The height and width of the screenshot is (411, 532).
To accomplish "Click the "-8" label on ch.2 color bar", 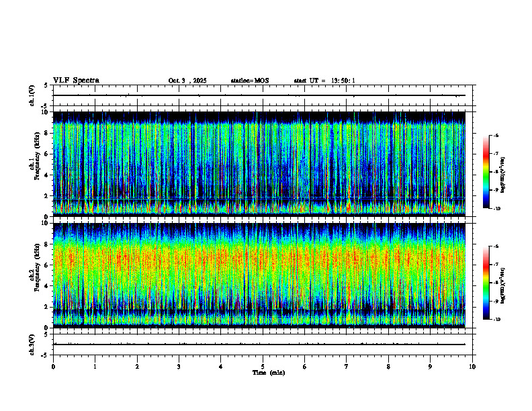I will pyautogui.click(x=496, y=283).
